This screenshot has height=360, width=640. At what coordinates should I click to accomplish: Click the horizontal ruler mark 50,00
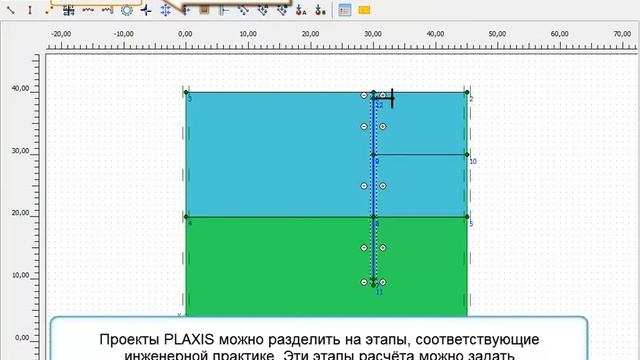(497, 34)
